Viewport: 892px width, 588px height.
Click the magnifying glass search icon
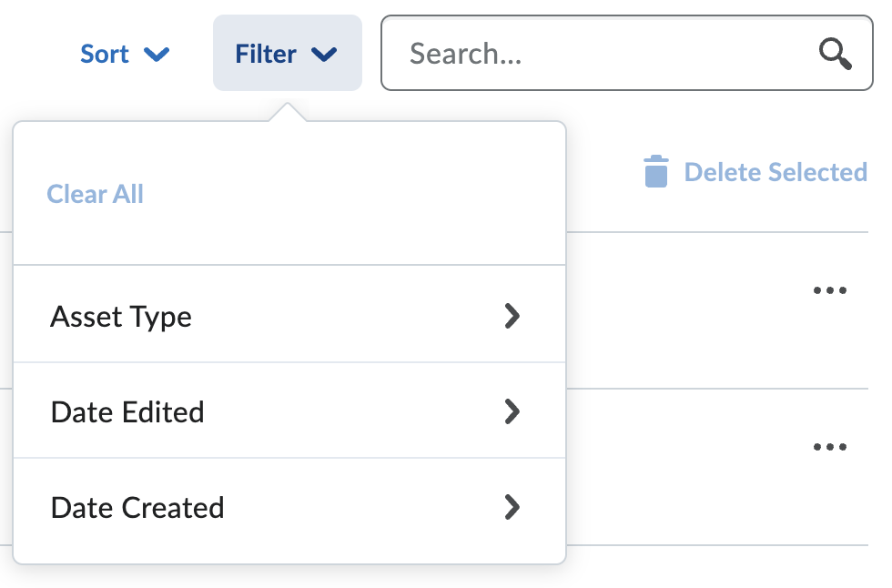[x=835, y=54]
